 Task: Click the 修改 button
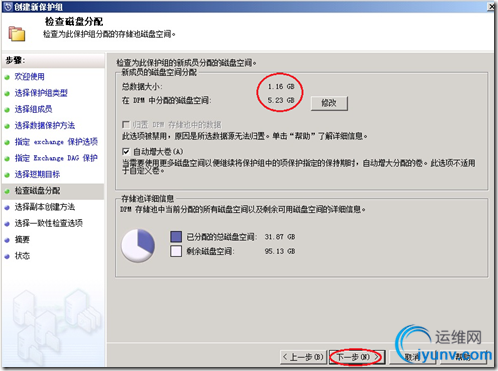pos(329,103)
